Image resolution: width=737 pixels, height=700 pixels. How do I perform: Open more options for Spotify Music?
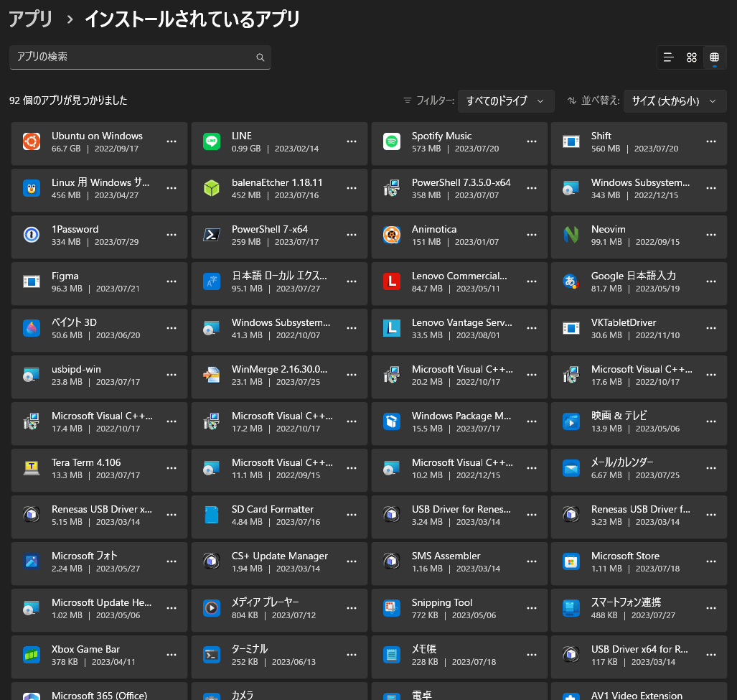click(532, 141)
